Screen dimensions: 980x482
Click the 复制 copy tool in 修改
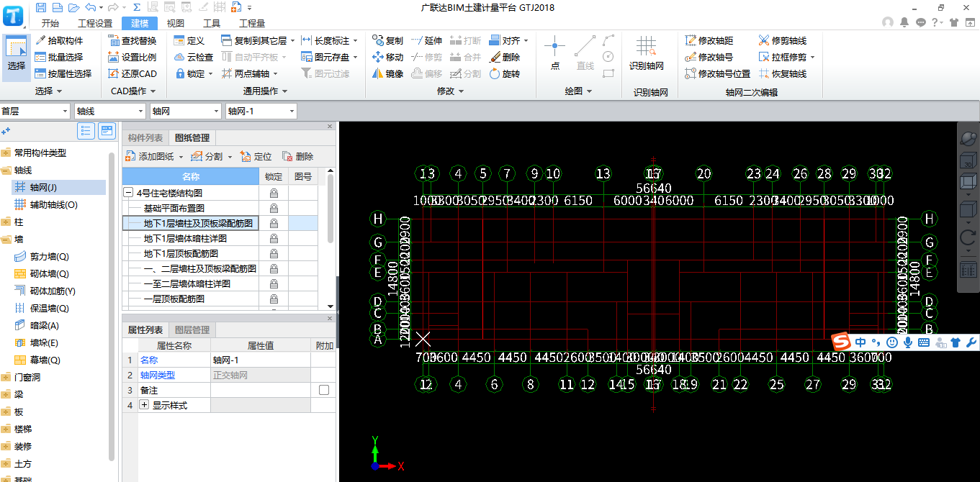click(387, 40)
